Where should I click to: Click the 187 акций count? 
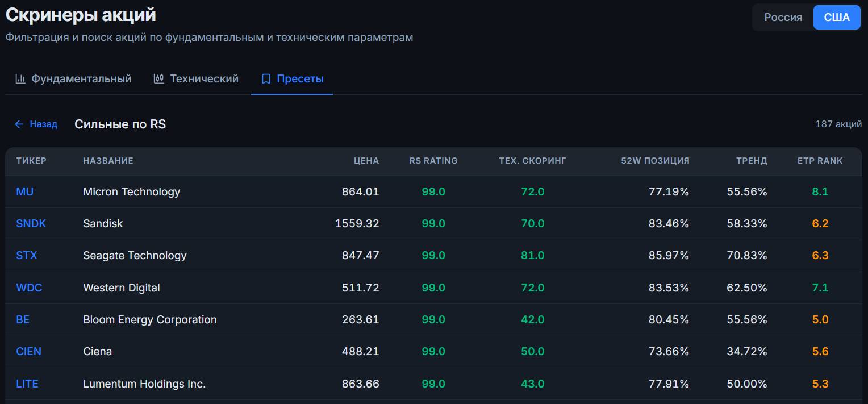(838, 124)
